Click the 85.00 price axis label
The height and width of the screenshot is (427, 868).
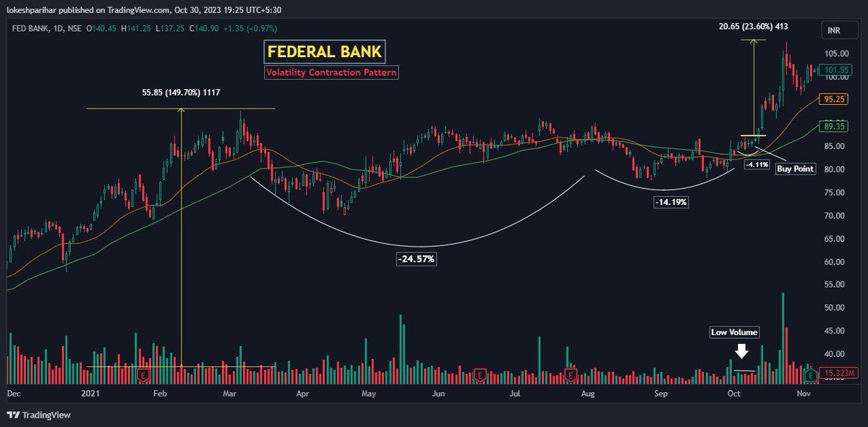click(835, 146)
